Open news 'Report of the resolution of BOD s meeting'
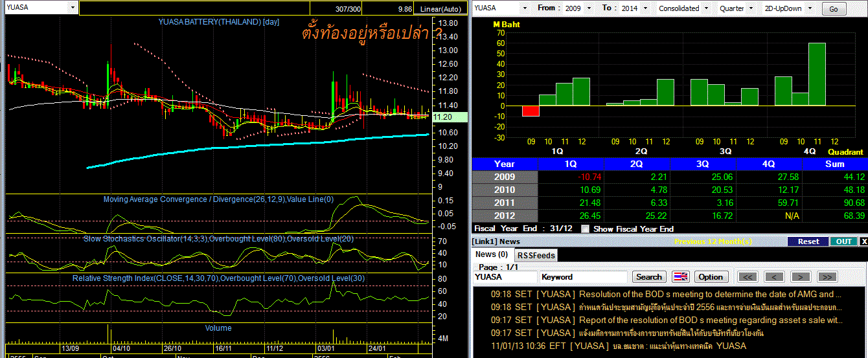This screenshot has width=868, height=358. 667,320
